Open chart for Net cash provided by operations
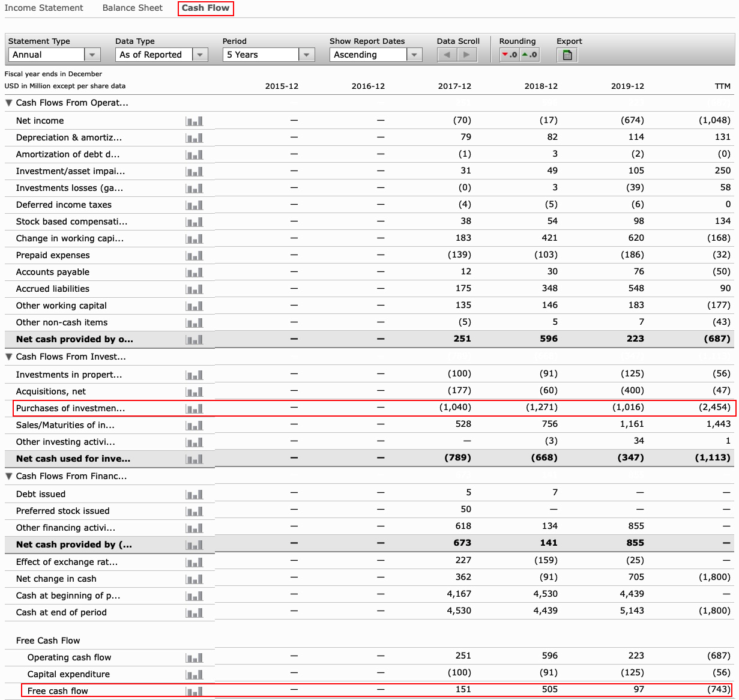The height and width of the screenshot is (700, 739). [x=195, y=340]
